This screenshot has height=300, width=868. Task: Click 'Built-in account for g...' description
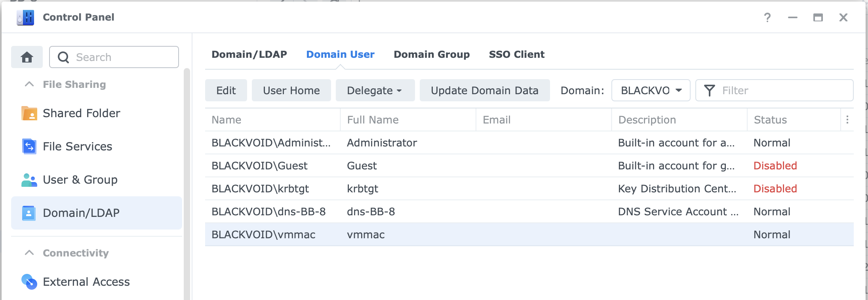tap(676, 165)
